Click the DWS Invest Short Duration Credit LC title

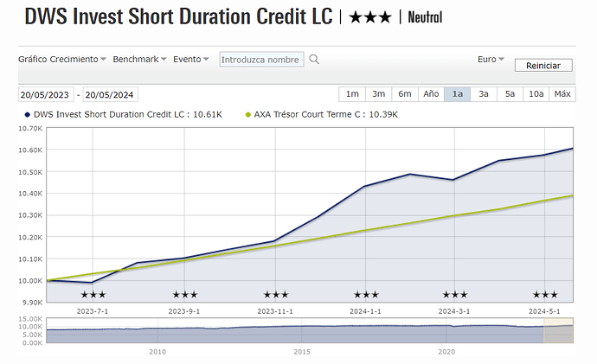tap(178, 16)
